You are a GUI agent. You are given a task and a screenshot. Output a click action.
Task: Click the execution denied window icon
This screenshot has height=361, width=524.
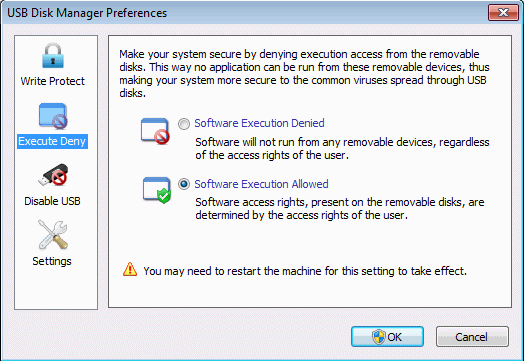point(155,131)
